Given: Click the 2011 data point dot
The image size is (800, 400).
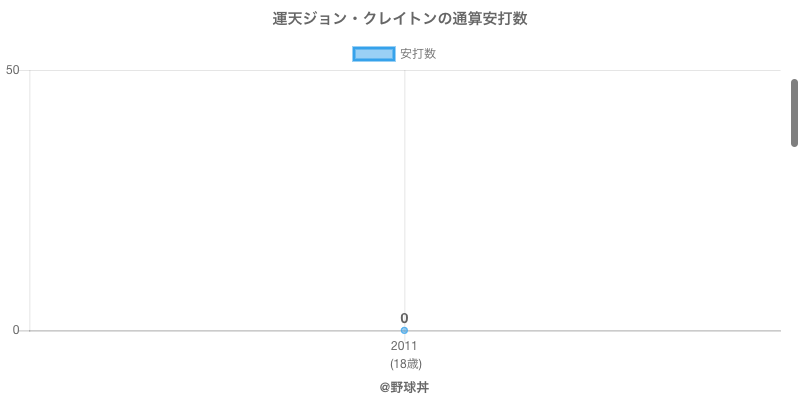Looking at the screenshot, I should [x=404, y=330].
